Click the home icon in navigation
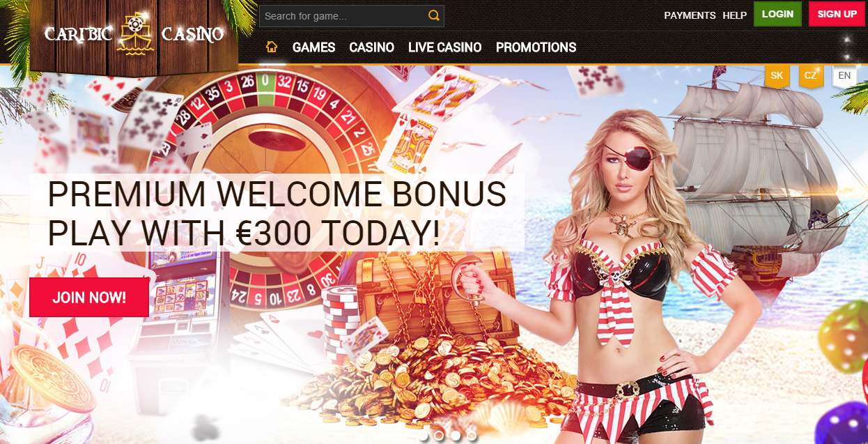The height and width of the screenshot is (444, 868). coord(272,47)
